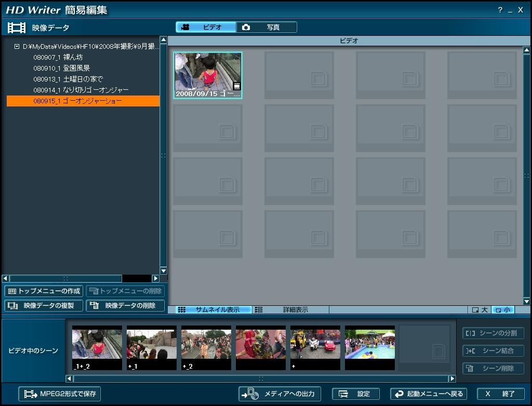532x406 pixels.
Task: Click folder tree scroll up arrow
Action: [x=163, y=39]
